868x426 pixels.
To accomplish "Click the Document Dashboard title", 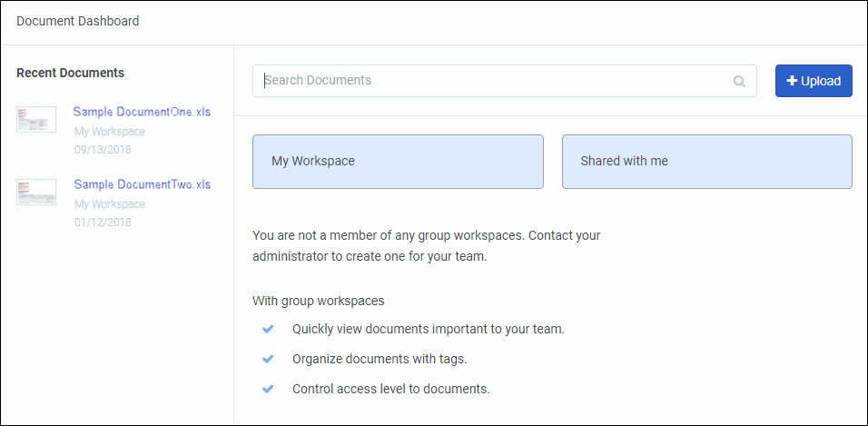I will pyautogui.click(x=77, y=22).
